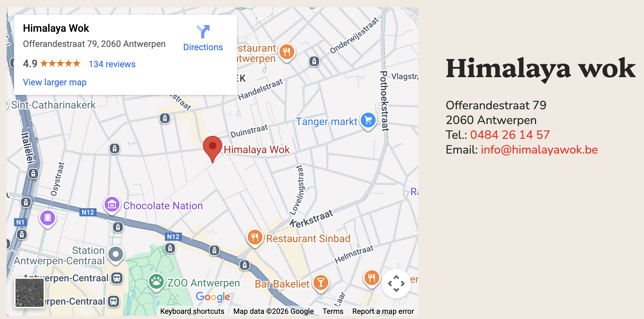The width and height of the screenshot is (644, 319).
Task: Click the restaurant icon near Onderwijsstraat
Action: [287, 52]
